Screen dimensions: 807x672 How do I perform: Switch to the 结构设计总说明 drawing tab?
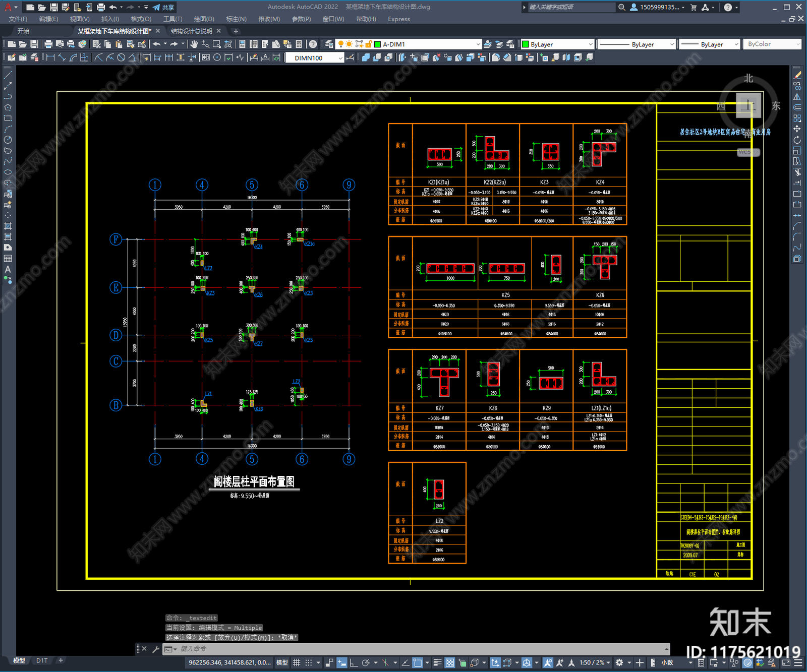[191, 31]
